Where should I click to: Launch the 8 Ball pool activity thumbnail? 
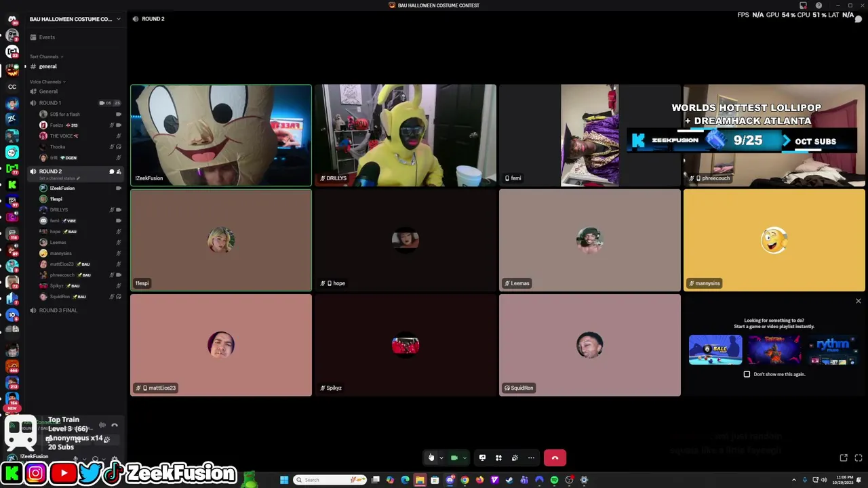715,350
